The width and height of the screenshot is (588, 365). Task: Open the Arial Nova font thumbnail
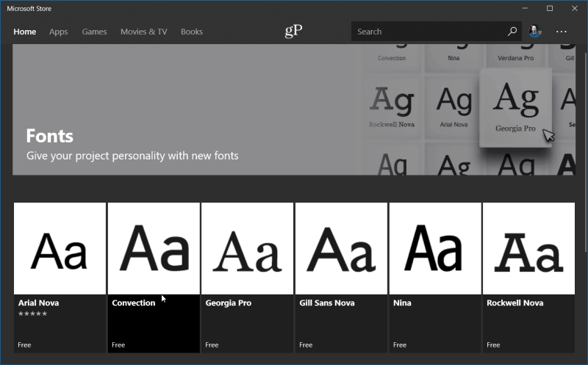(60, 248)
